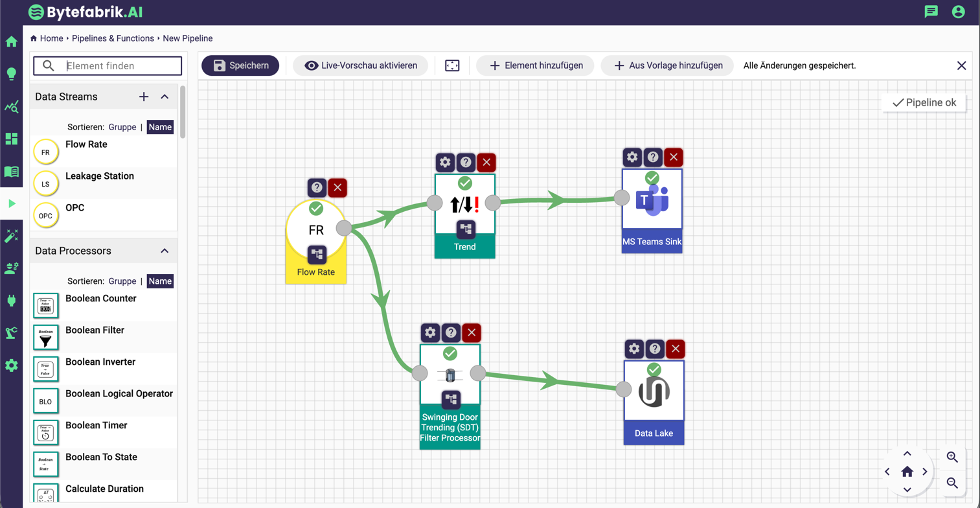Sort Data Streams by Gruppe

pos(122,127)
